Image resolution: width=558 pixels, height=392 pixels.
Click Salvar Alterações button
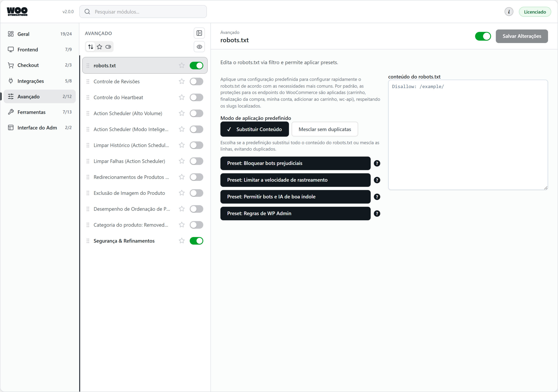click(x=522, y=36)
